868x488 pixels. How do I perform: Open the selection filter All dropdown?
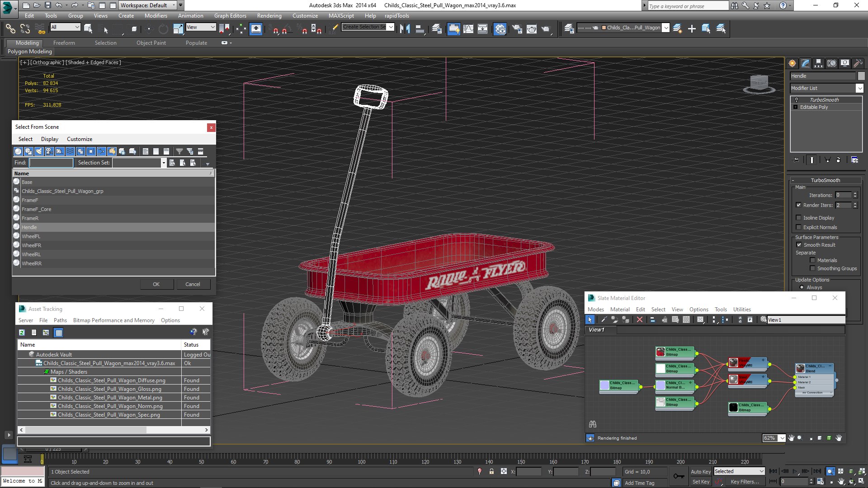coord(65,27)
